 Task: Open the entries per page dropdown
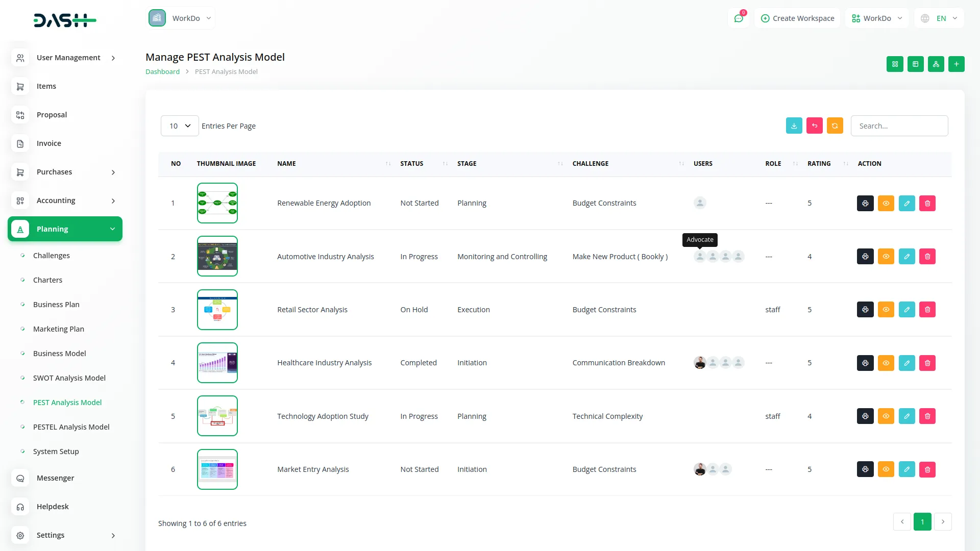click(180, 126)
